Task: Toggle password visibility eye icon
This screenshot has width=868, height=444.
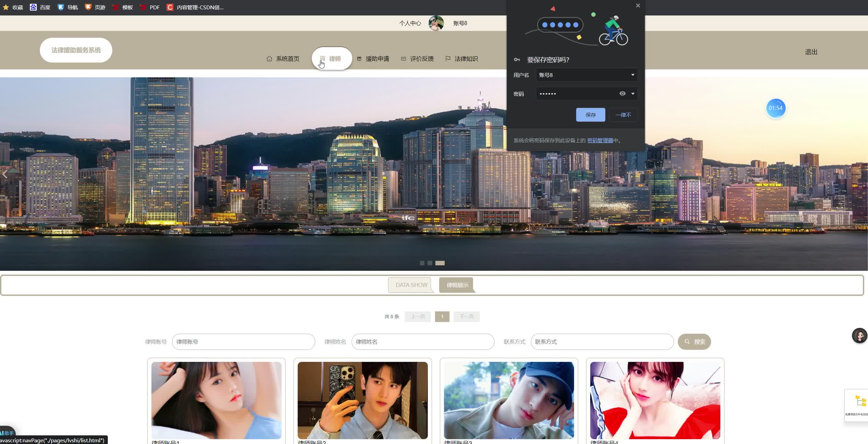Action: pos(622,93)
